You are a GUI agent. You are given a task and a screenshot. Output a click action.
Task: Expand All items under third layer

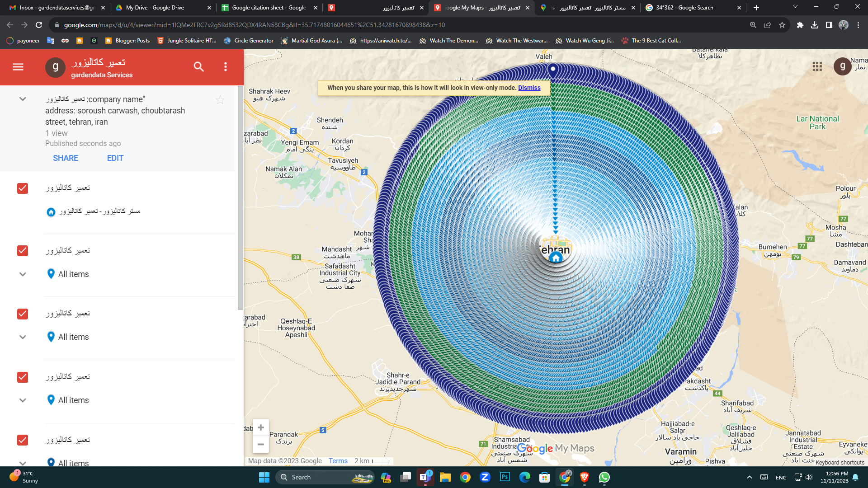pyautogui.click(x=23, y=337)
